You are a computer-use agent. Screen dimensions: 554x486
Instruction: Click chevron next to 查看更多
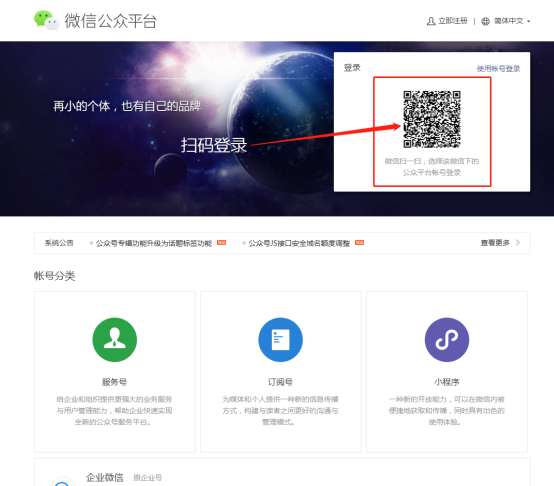click(518, 243)
